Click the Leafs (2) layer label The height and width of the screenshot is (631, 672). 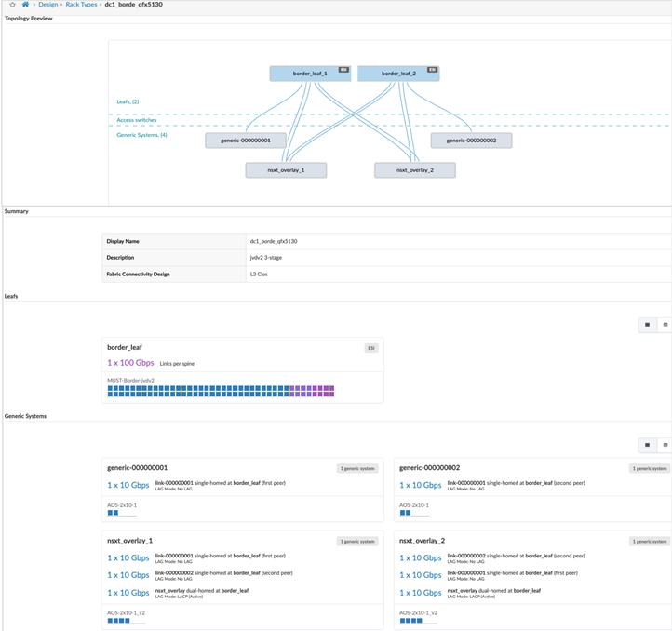click(122, 101)
